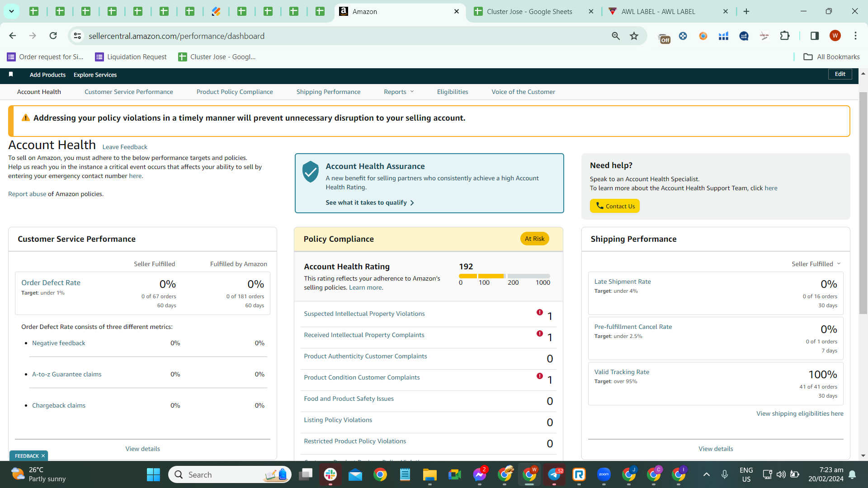Open the Chrome side panel icon
The width and height of the screenshot is (868, 488).
[x=815, y=36]
